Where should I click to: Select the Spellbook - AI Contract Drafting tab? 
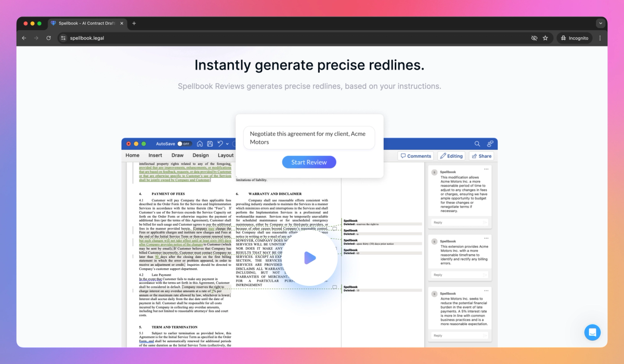coord(87,23)
